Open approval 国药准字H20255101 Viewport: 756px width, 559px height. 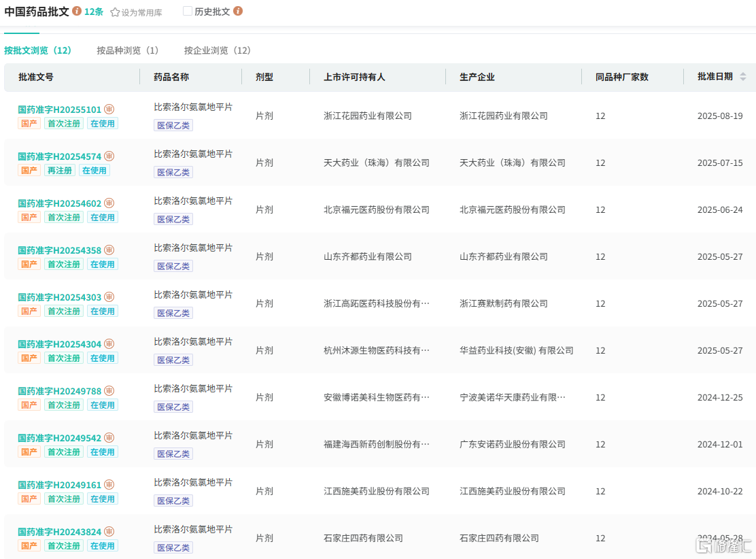tap(60, 109)
